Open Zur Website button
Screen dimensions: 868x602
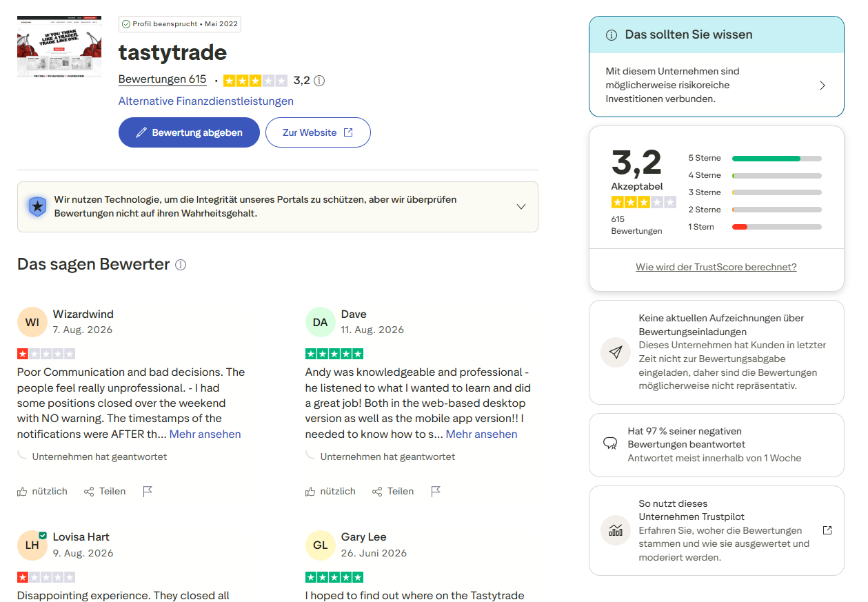click(x=318, y=132)
